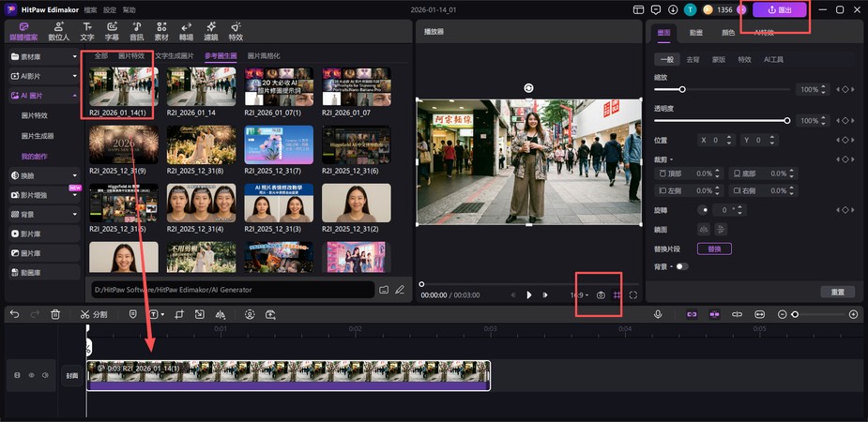Click the delete trash icon in the timeline toolbar

[55, 314]
